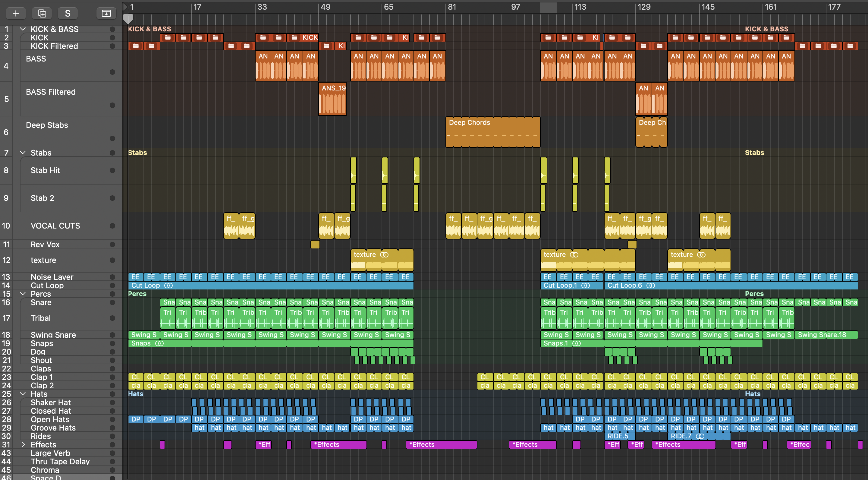This screenshot has height=480, width=868.
Task: Click the global tracks triangle left of ruler
Action: (x=125, y=7)
